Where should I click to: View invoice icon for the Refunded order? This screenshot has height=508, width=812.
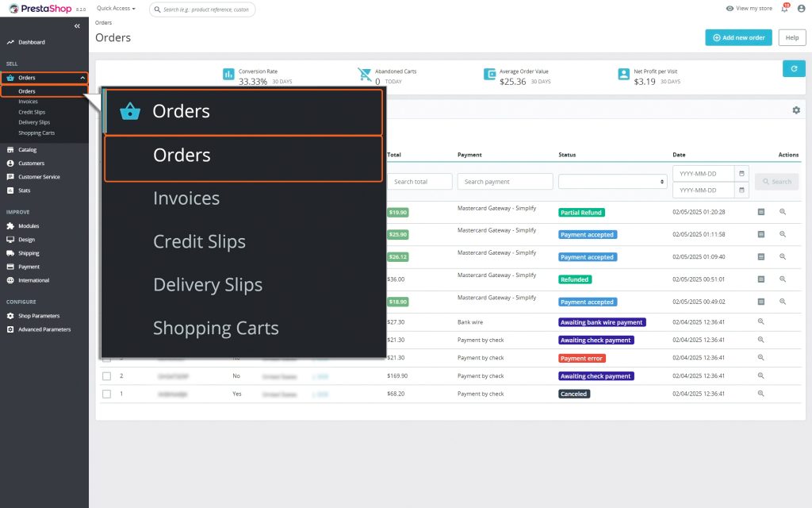click(x=760, y=279)
